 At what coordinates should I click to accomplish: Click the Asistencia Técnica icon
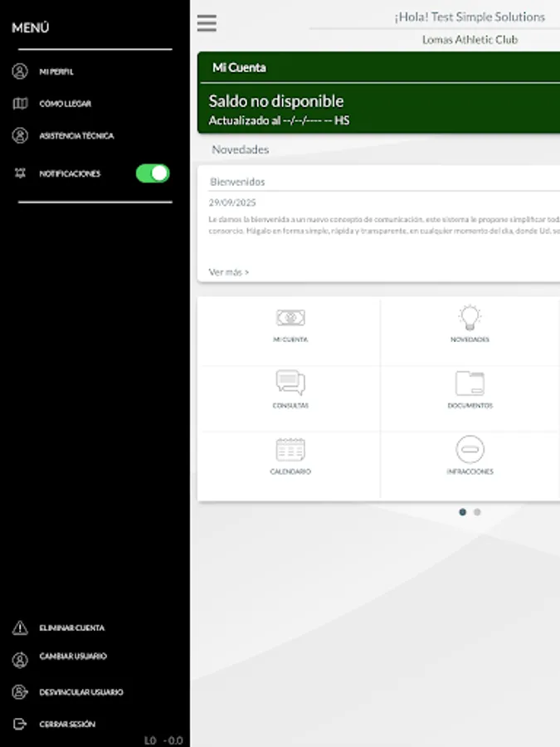coord(20,135)
